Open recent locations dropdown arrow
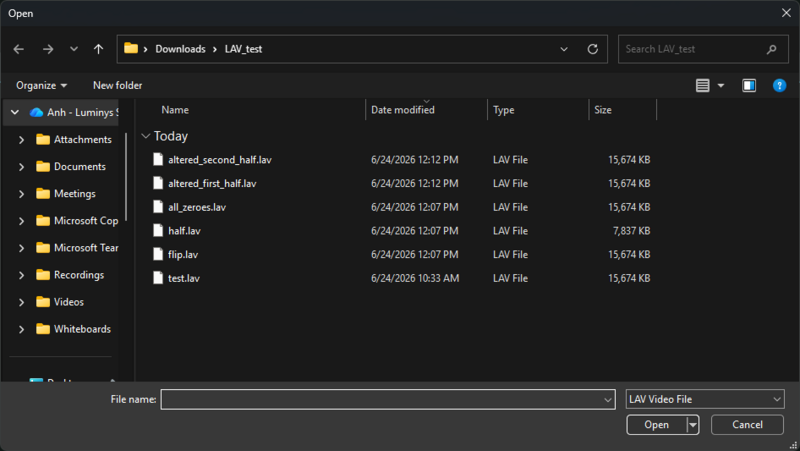The image size is (800, 451). coord(74,49)
